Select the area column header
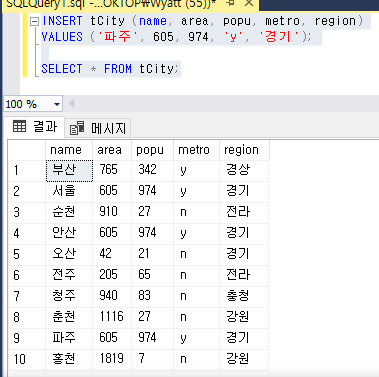 (112, 150)
